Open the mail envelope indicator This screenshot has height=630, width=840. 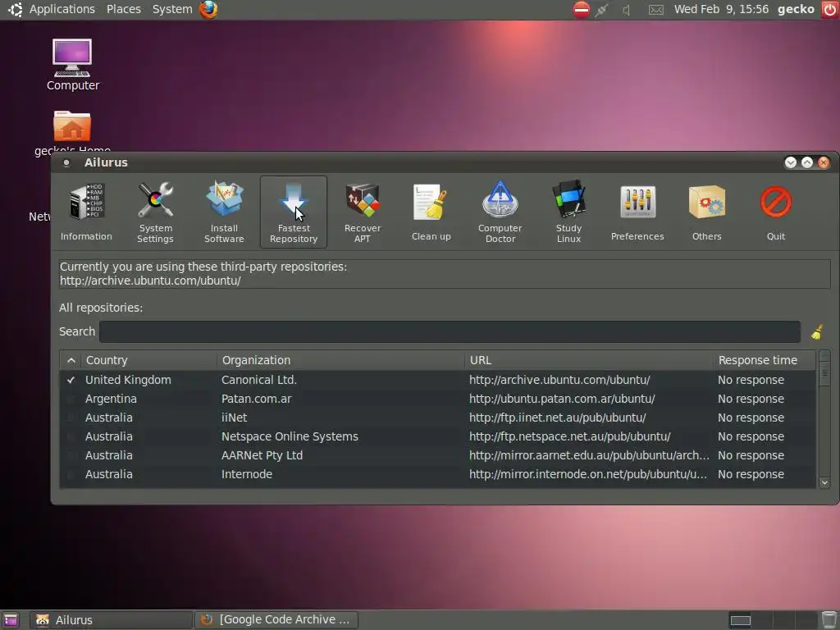tap(655, 10)
